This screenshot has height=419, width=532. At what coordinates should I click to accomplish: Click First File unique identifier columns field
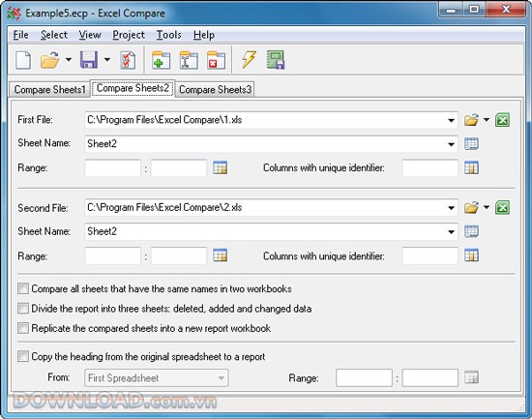pyautogui.click(x=430, y=168)
